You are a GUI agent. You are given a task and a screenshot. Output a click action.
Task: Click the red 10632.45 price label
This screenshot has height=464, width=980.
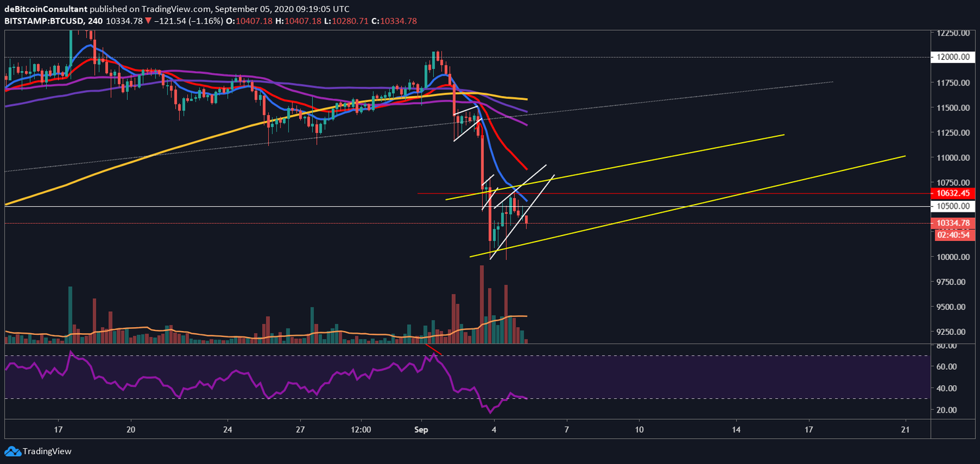pyautogui.click(x=952, y=193)
